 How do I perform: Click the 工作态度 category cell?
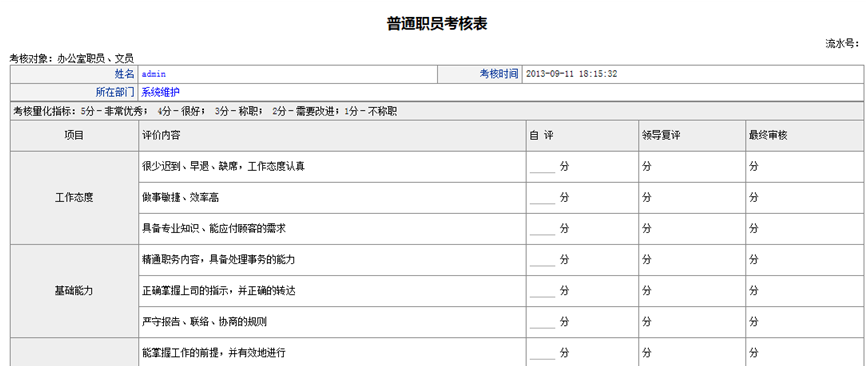74,198
